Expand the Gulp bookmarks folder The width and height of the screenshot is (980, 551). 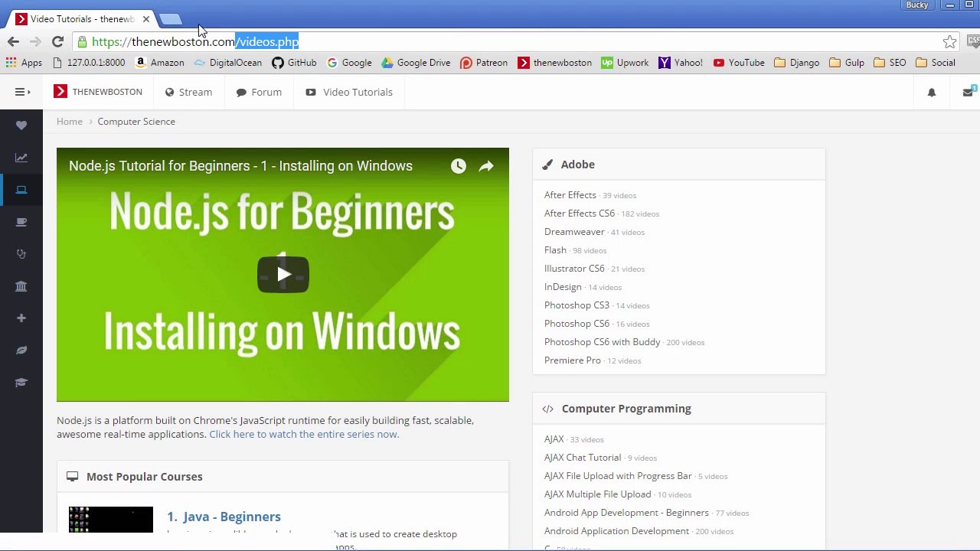tap(847, 63)
